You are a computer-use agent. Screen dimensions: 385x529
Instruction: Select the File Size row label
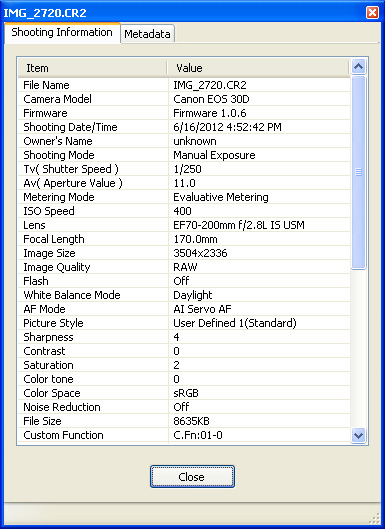(x=42, y=421)
